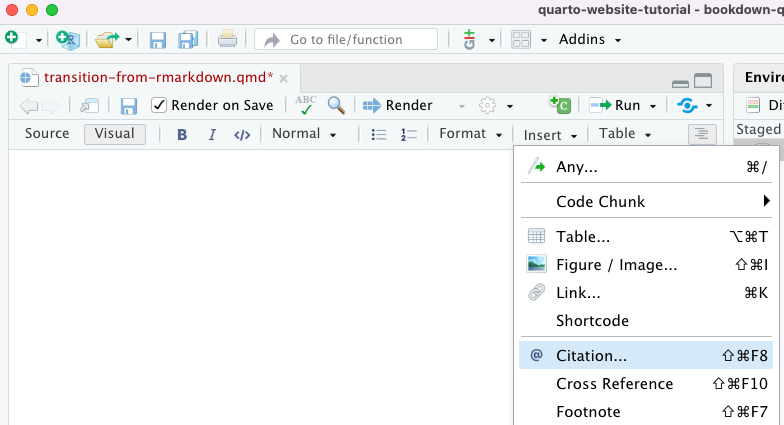Toggle the Render on Save checkbox
This screenshot has height=425, width=784.
(159, 105)
